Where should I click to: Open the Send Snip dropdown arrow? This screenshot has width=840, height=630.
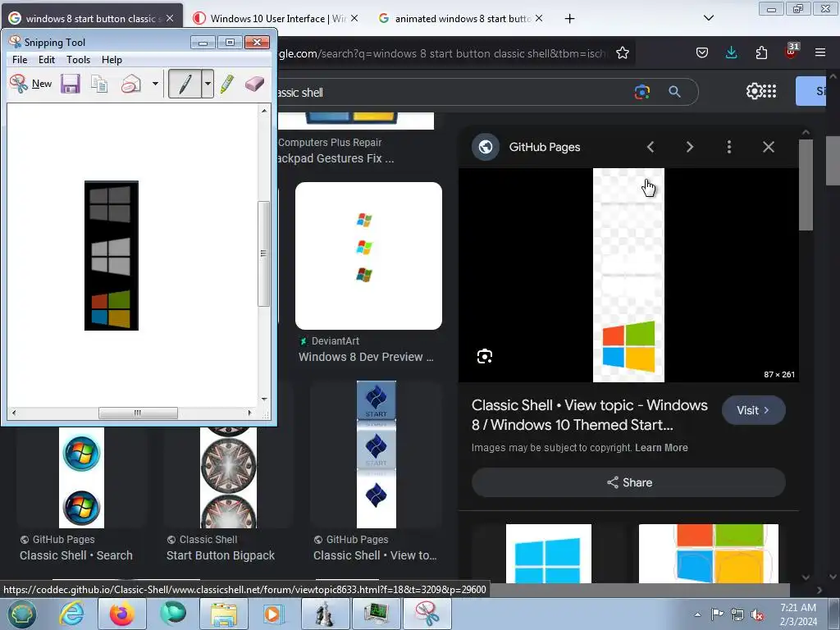[x=155, y=84]
